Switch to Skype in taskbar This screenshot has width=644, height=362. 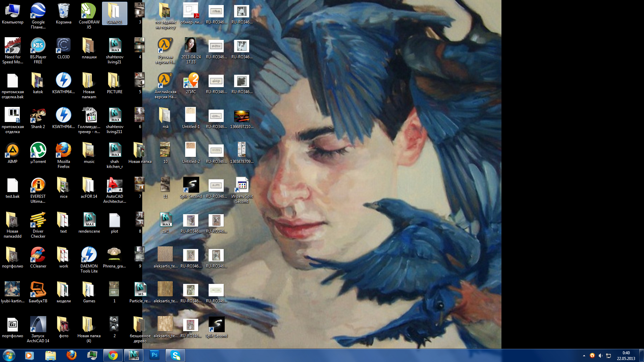tap(175, 355)
